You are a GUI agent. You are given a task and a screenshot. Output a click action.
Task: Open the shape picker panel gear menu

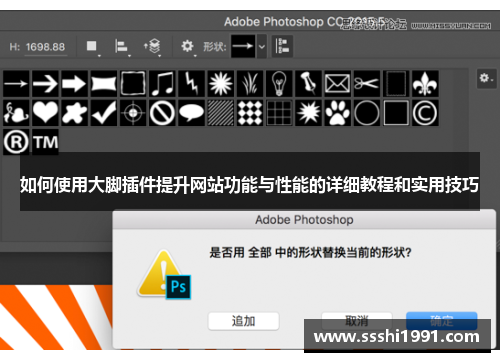click(486, 79)
